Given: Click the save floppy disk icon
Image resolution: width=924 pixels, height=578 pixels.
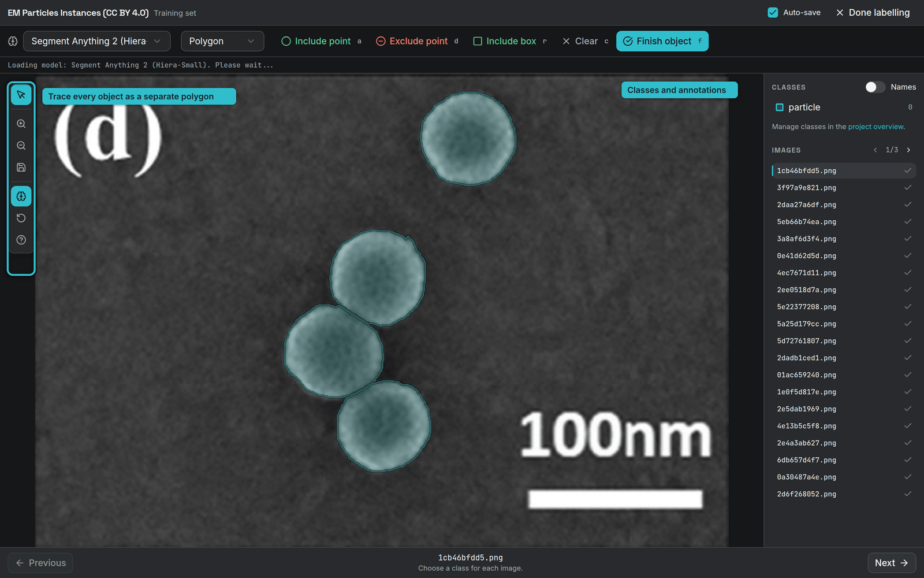Looking at the screenshot, I should tap(21, 168).
